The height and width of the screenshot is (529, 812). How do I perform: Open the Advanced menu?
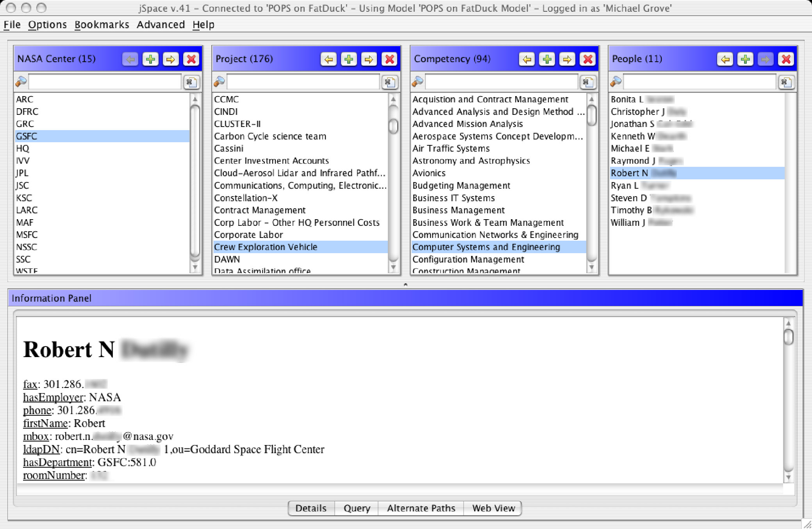click(x=161, y=25)
